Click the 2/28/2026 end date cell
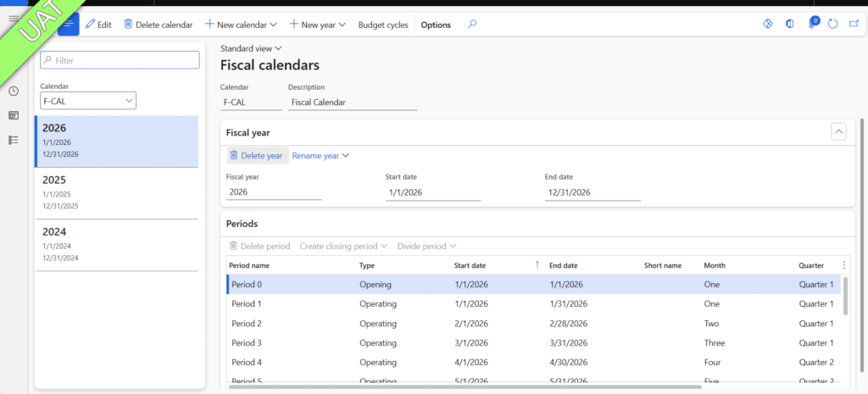Screen dimensions: 868x394 coord(569,323)
